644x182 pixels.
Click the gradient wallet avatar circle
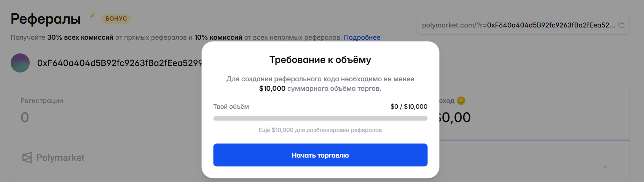pyautogui.click(x=20, y=63)
